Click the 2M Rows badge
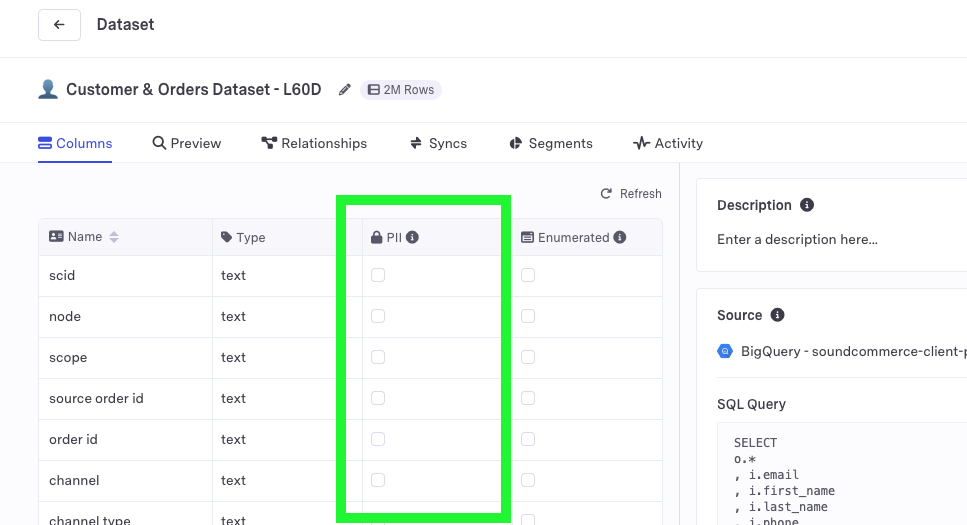 click(401, 90)
